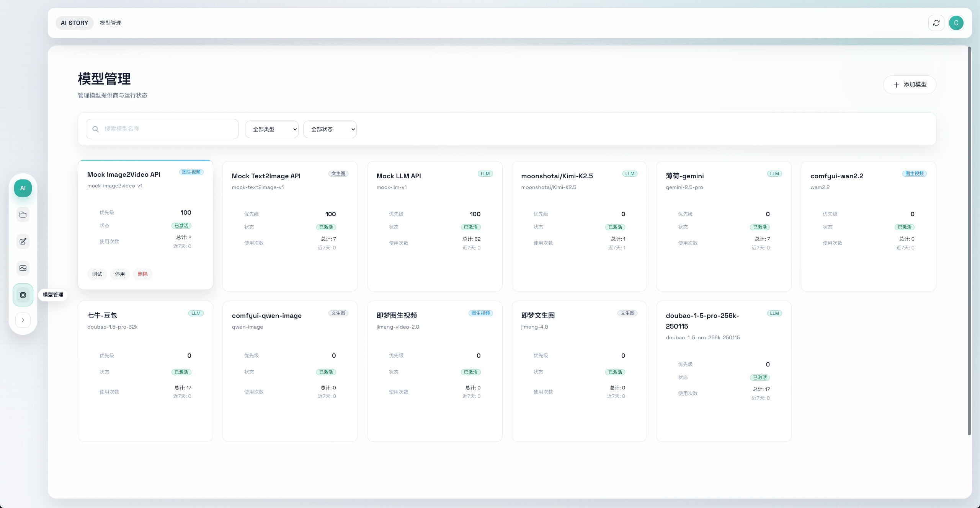Open the comfyui-qwen-image card
This screenshot has height=508, width=980.
click(x=290, y=371)
